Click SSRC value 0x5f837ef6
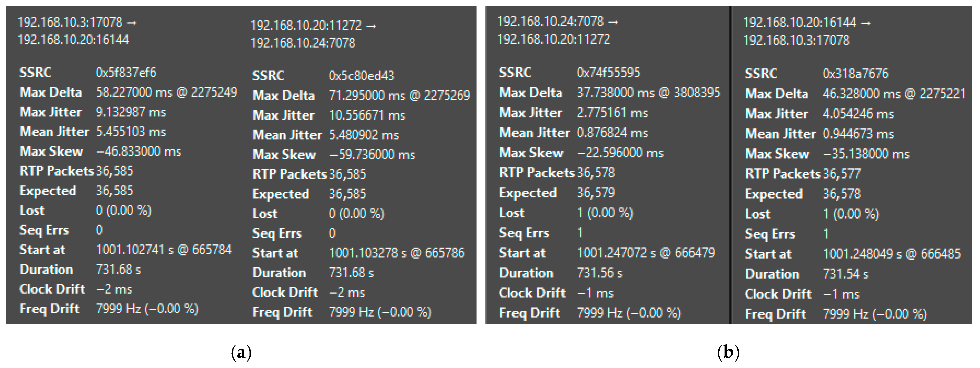 (126, 72)
